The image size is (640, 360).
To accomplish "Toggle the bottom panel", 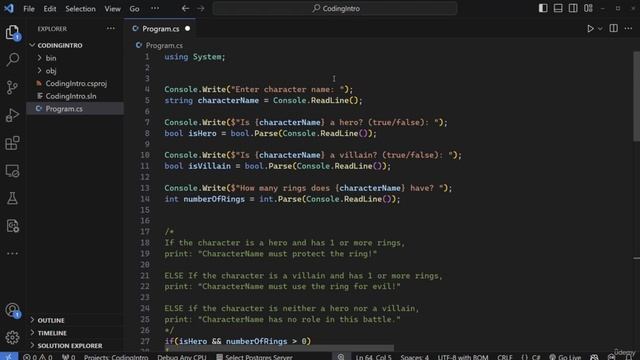I will 558,8.
